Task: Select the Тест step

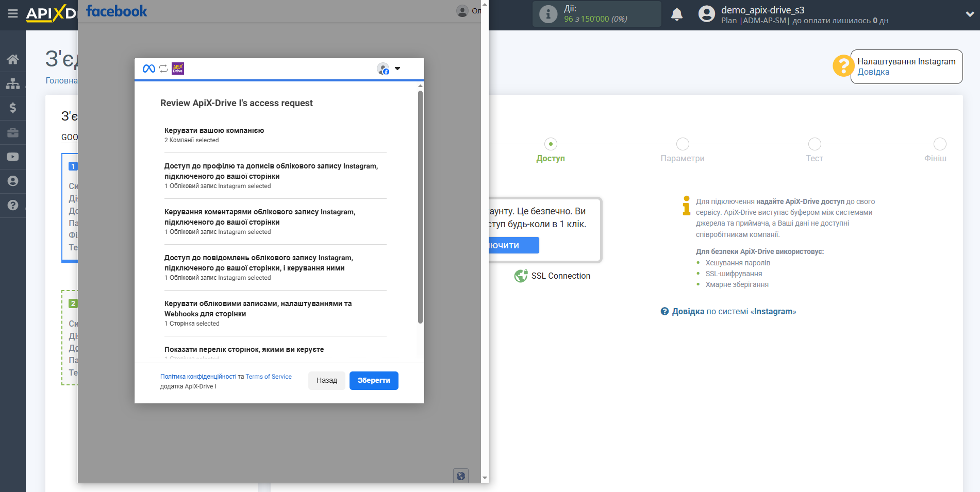Action: tap(815, 150)
